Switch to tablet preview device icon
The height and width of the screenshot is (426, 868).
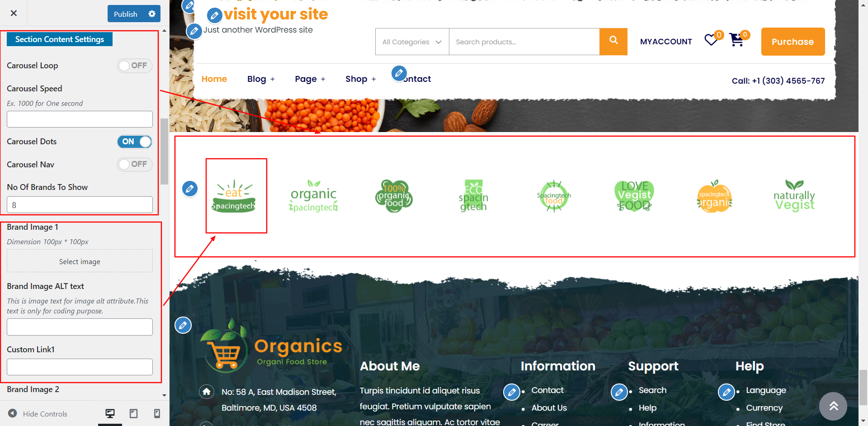click(133, 413)
